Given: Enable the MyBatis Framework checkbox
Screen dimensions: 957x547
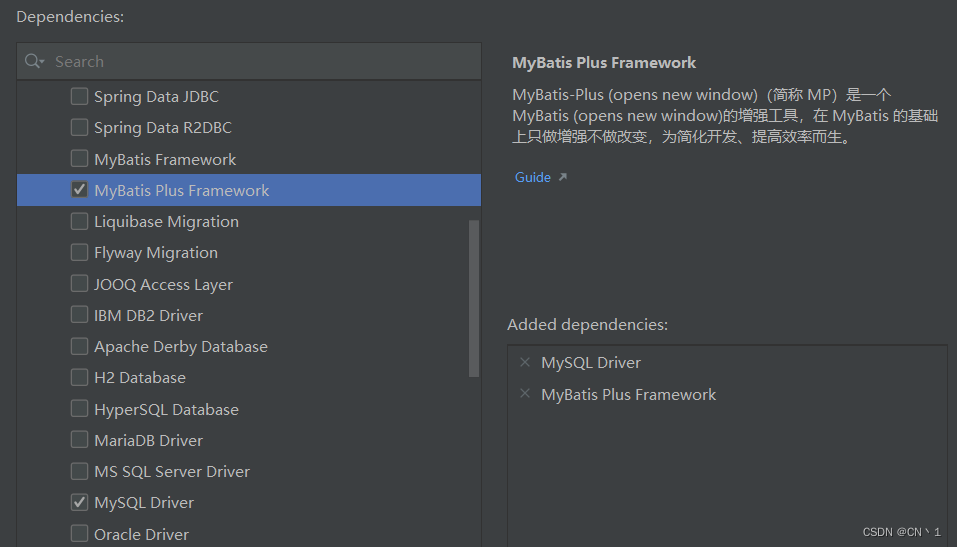Looking at the screenshot, I should click(79, 158).
